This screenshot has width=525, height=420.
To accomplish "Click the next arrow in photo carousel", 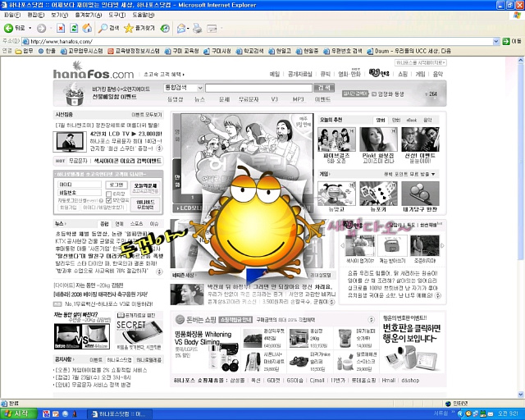I will pos(442,246).
